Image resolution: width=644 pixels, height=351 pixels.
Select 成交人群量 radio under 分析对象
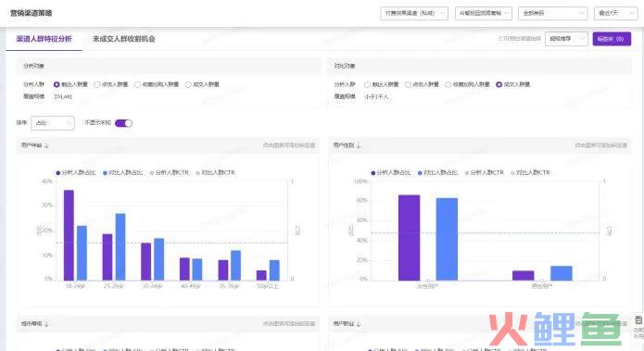tap(188, 84)
